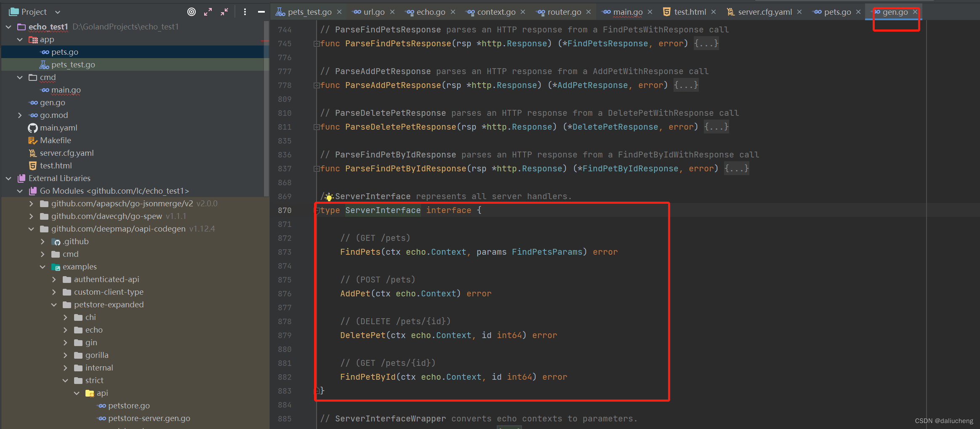Switch to the test.html tab
Screen dimensions: 980x429
685,12
